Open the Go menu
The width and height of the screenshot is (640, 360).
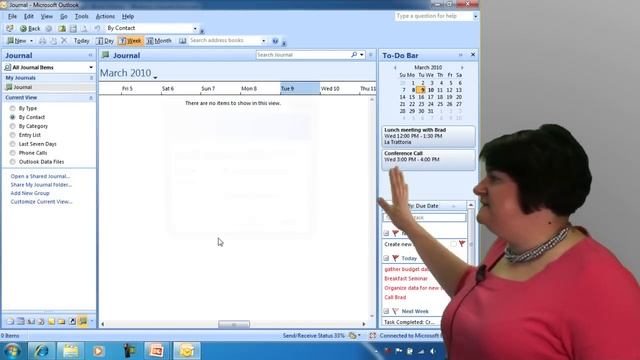click(x=64, y=16)
